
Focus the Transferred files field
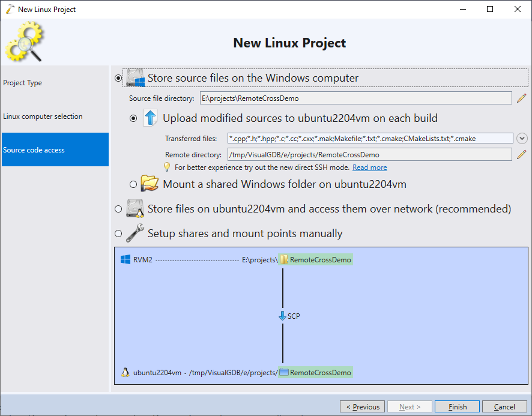(x=370, y=139)
